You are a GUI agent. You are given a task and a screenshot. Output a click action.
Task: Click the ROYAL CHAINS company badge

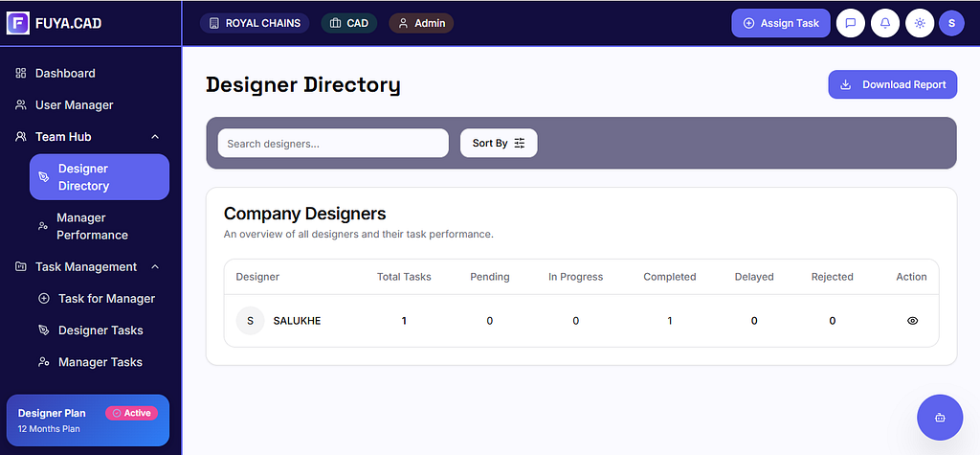coord(255,23)
